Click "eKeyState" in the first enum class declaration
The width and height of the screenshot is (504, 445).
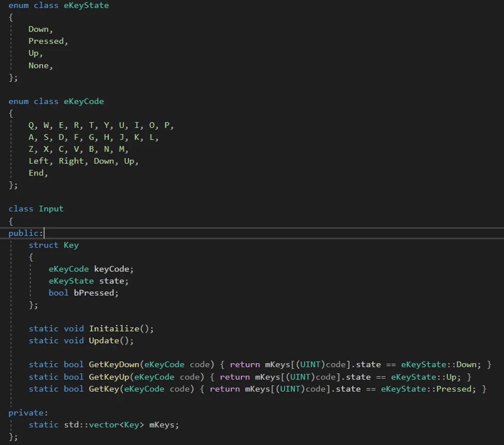pyautogui.click(x=86, y=5)
